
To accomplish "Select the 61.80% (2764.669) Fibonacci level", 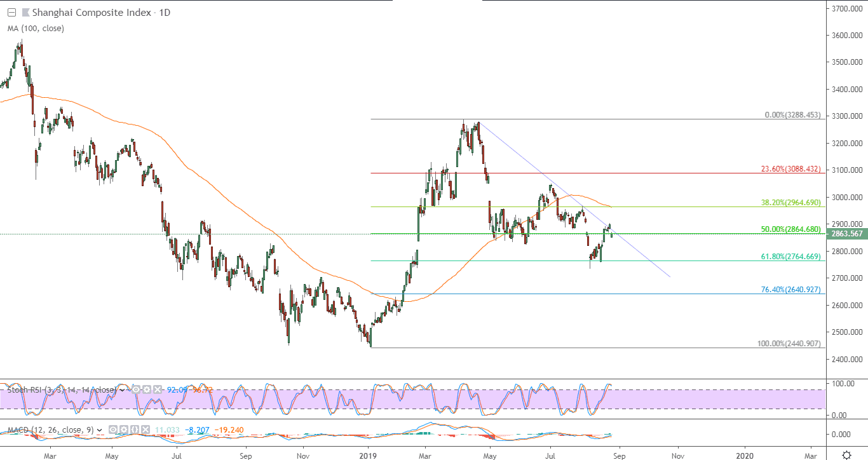I will tap(792, 257).
